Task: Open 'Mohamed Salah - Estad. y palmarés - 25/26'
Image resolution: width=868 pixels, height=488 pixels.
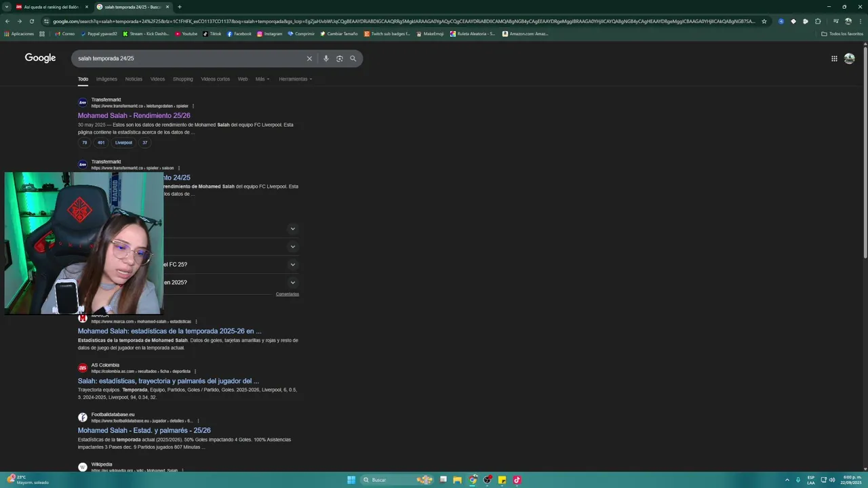Action: (x=144, y=430)
